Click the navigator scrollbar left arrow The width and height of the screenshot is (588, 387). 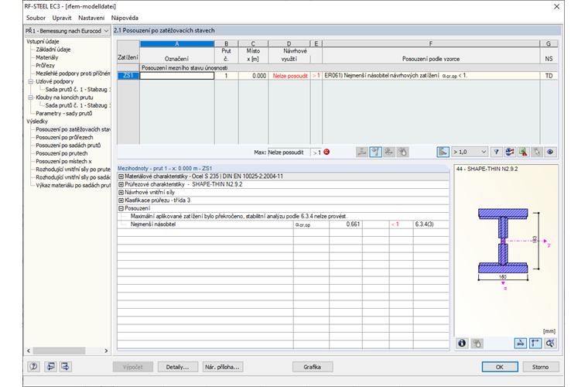tap(29, 351)
